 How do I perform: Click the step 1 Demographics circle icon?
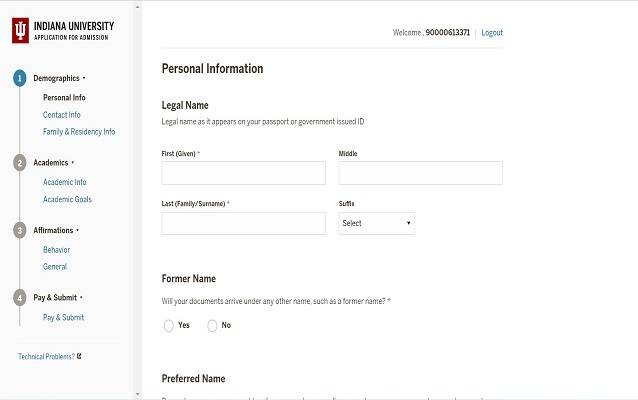[19, 78]
